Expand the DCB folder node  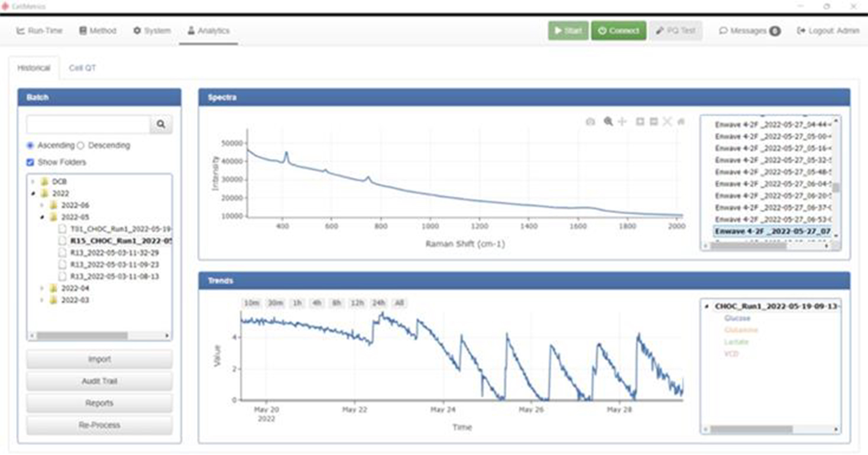pyautogui.click(x=33, y=181)
